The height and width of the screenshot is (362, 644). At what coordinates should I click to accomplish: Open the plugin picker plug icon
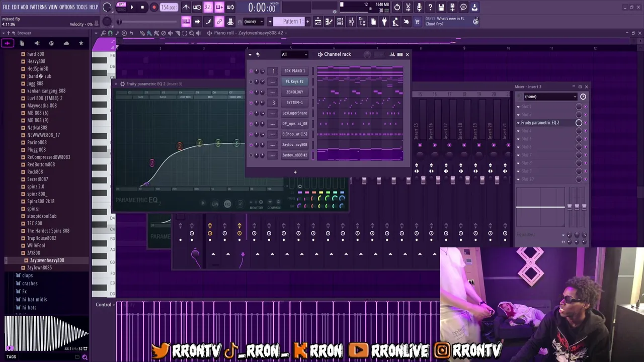coord(384,22)
